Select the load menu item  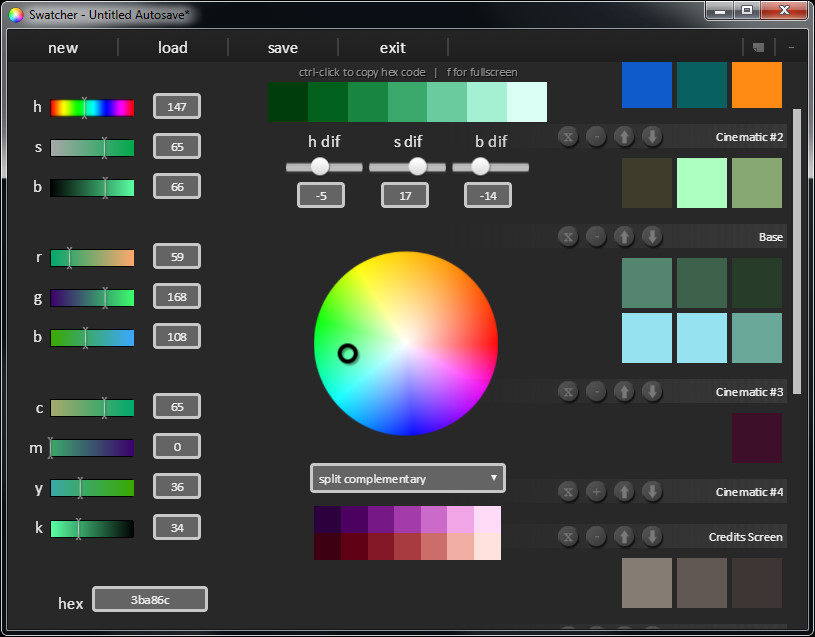point(172,47)
